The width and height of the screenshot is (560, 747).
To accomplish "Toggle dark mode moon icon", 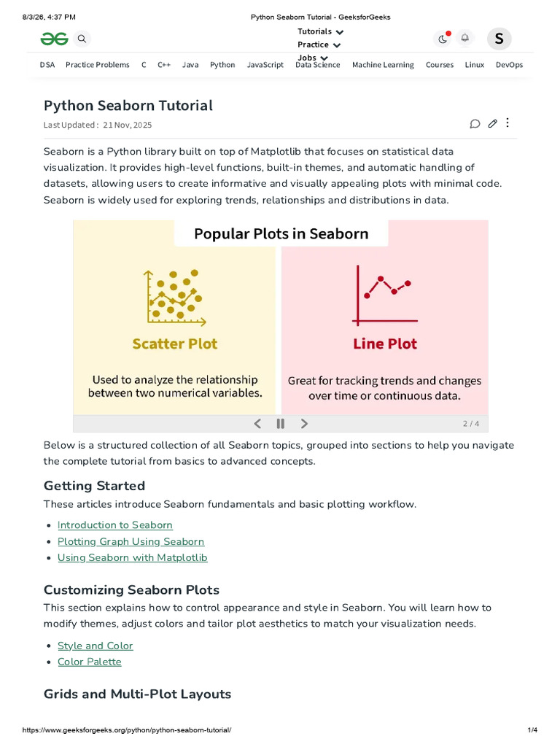I will click(x=443, y=39).
